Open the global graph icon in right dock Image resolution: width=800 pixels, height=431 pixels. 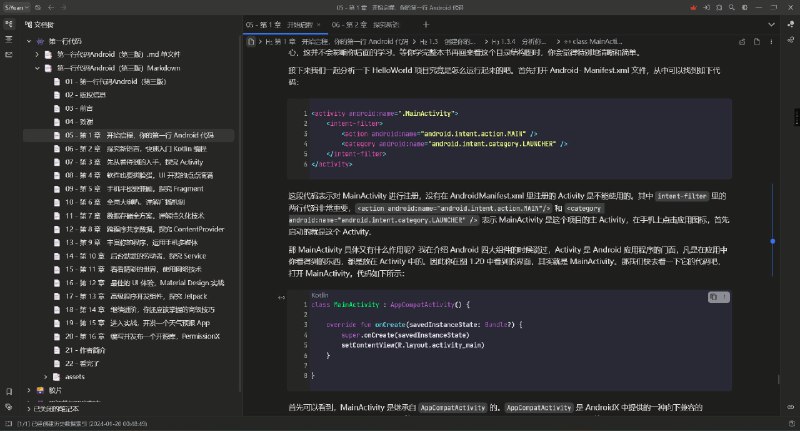791,39
